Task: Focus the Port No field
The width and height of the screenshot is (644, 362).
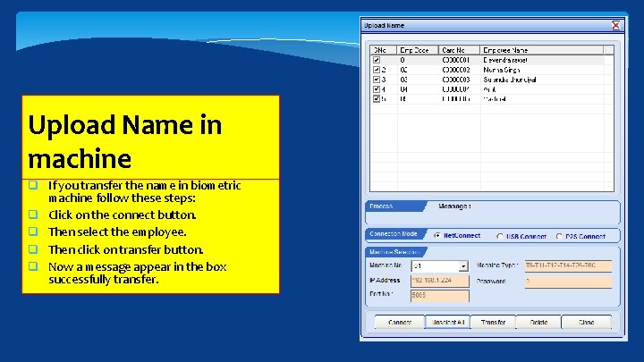Action: 439,296
